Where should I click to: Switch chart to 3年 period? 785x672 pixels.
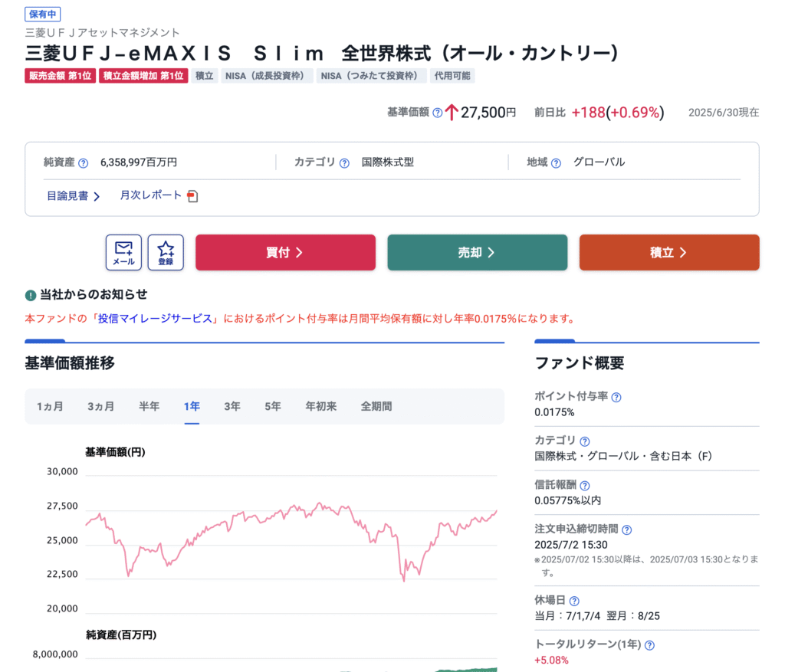(232, 406)
